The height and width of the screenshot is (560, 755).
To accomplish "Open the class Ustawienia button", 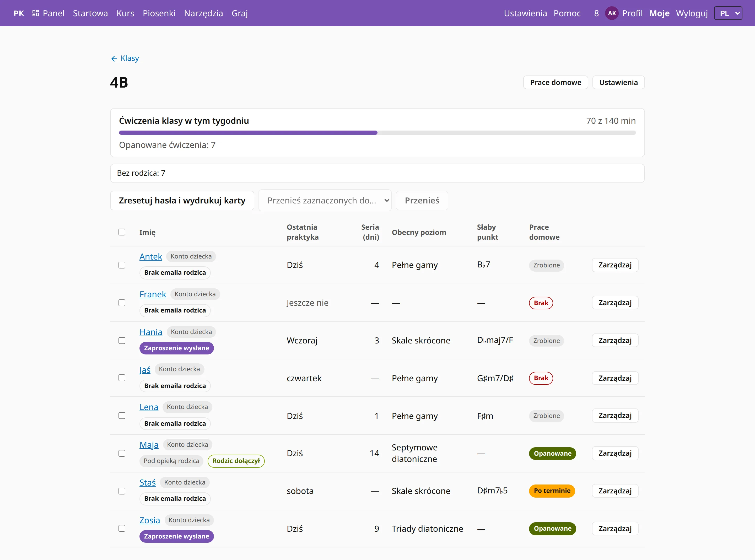I will pos(618,82).
